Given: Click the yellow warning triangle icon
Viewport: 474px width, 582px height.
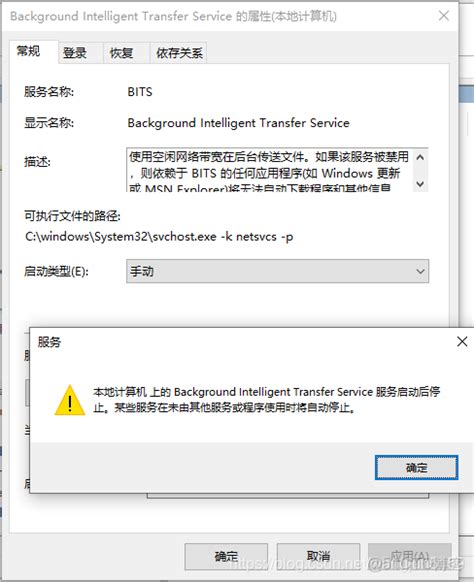Looking at the screenshot, I should point(70,400).
